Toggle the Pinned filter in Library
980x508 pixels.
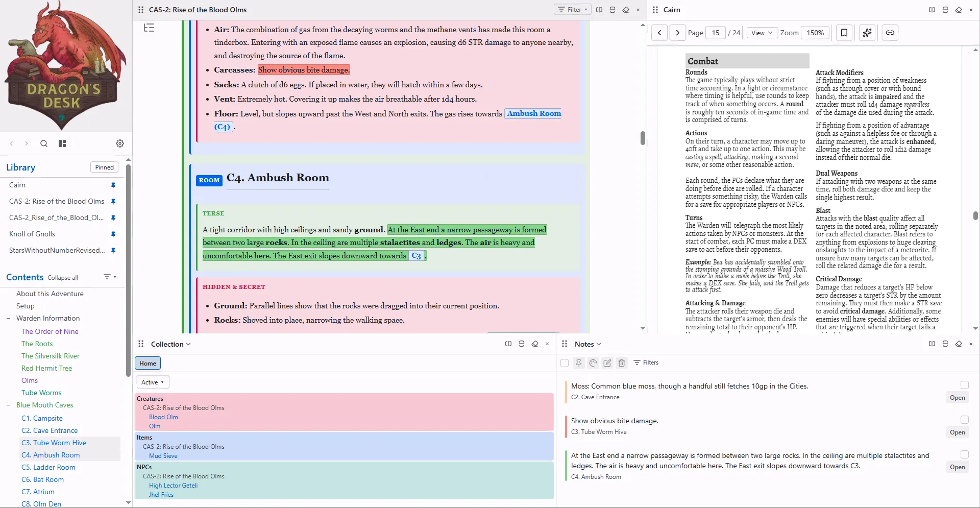pos(104,167)
